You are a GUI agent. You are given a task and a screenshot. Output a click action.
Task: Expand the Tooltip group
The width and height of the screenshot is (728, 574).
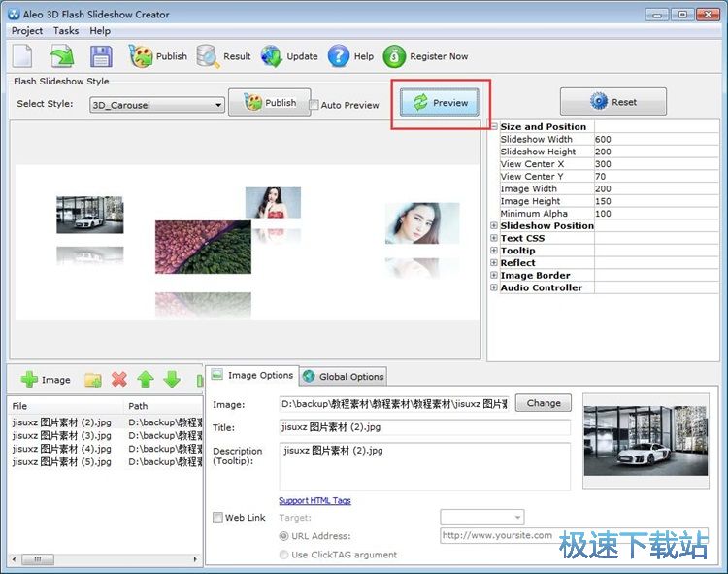point(494,251)
